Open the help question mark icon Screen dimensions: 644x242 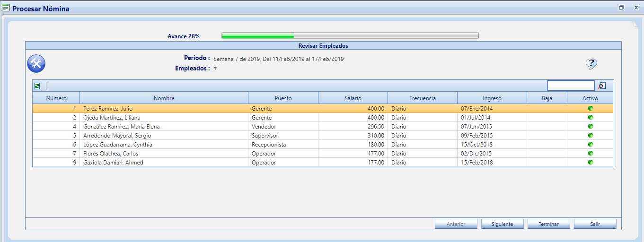[591, 64]
